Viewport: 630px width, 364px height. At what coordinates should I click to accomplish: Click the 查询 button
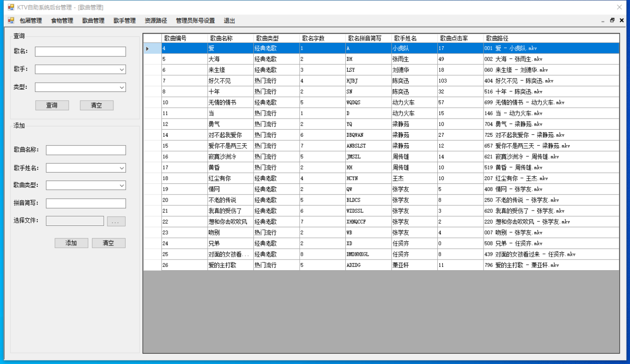(52, 105)
